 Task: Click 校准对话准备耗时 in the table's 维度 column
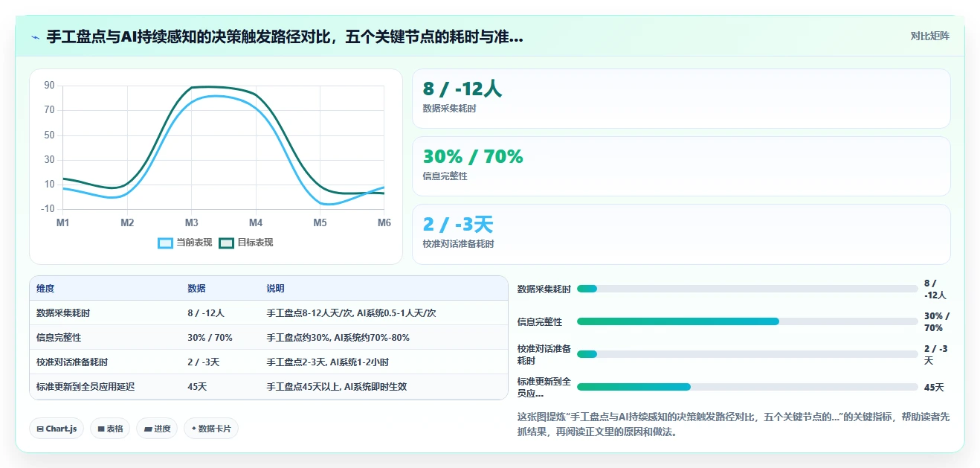tap(72, 362)
